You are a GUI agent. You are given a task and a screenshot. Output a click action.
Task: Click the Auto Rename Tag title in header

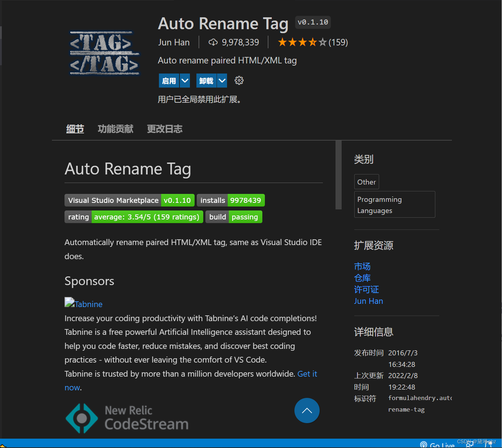(223, 24)
